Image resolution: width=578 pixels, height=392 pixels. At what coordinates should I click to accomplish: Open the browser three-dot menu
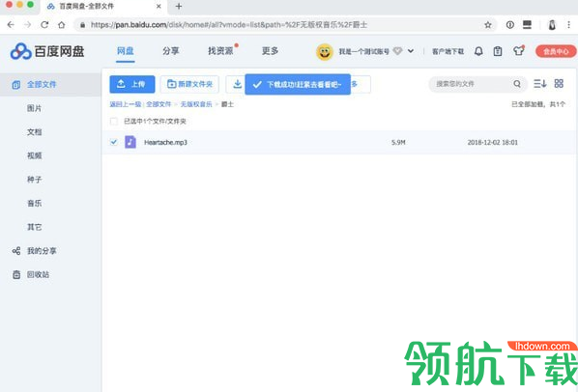[x=568, y=25]
